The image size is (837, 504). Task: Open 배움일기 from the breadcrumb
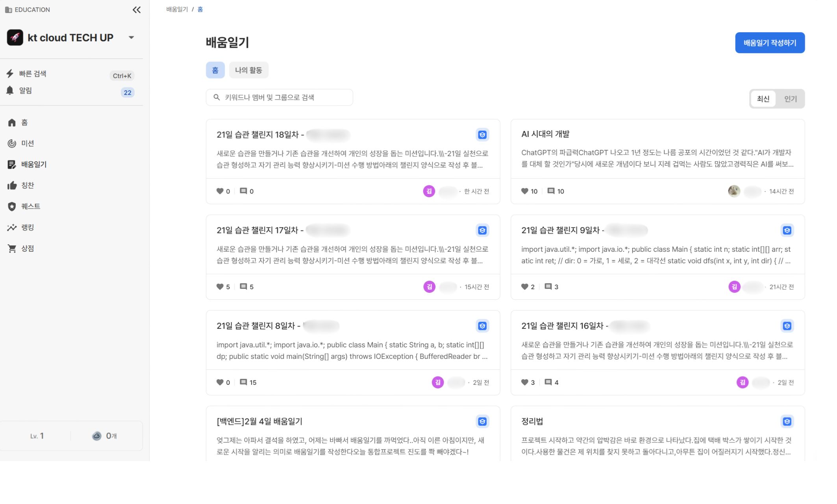pyautogui.click(x=177, y=9)
